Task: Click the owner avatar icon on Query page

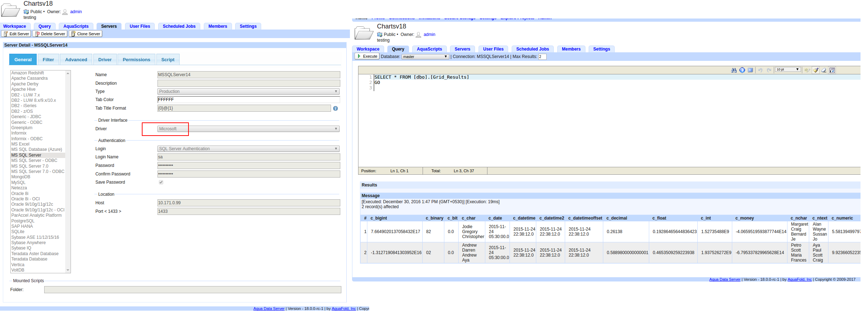Action: [418, 35]
